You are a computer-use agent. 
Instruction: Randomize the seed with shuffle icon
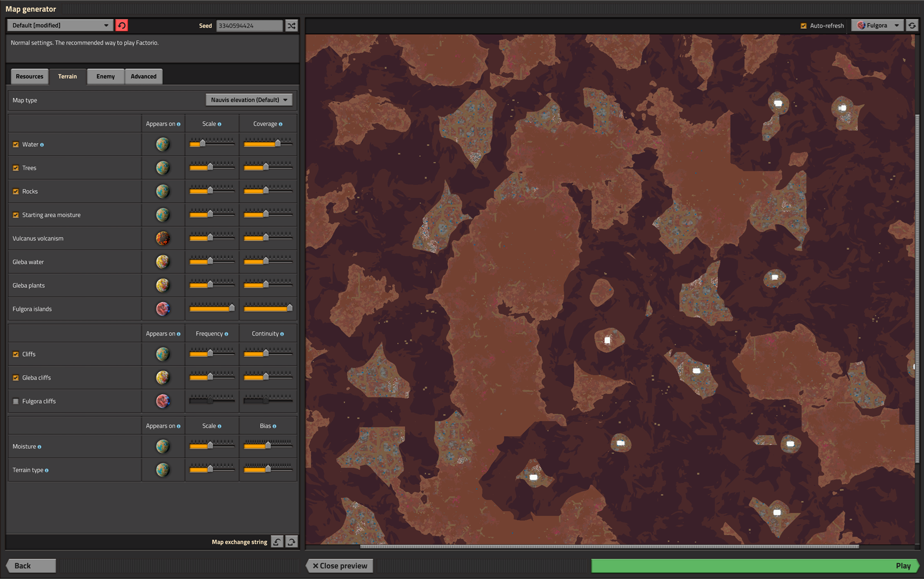tap(291, 26)
